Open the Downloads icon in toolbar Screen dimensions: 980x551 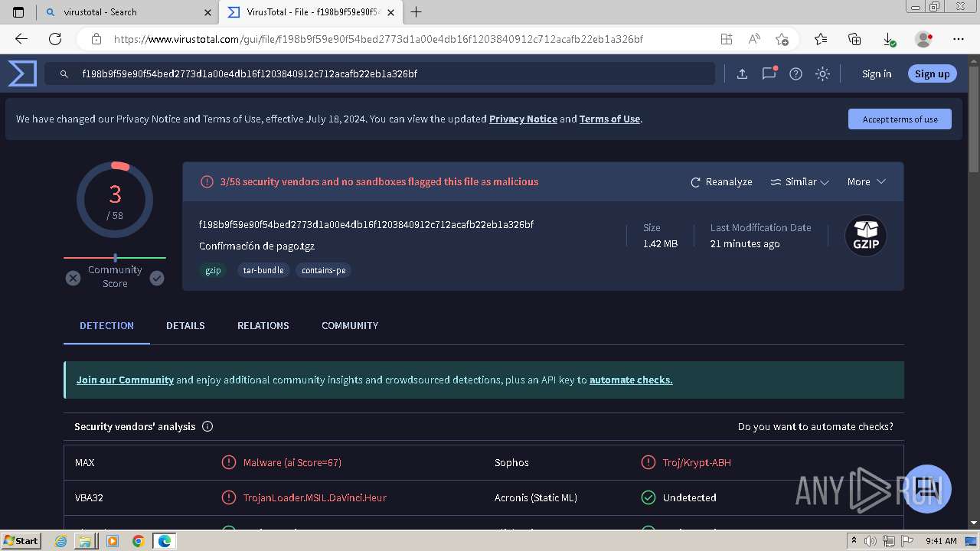pos(889,39)
